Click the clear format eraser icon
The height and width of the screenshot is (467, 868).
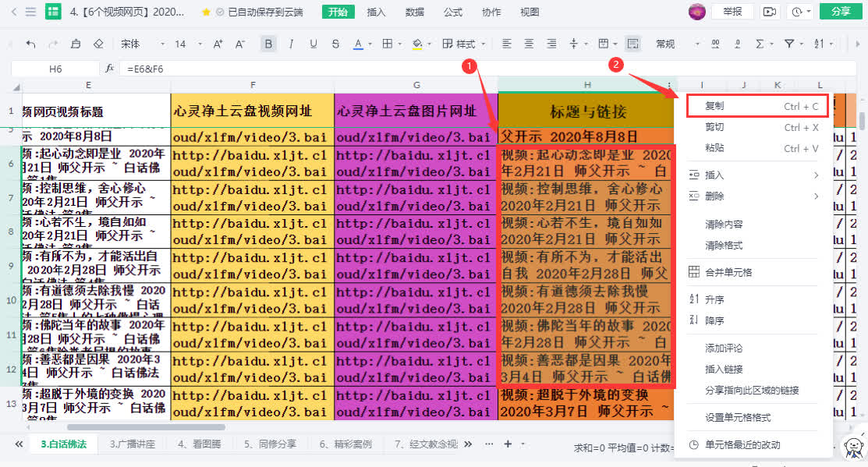(98, 44)
